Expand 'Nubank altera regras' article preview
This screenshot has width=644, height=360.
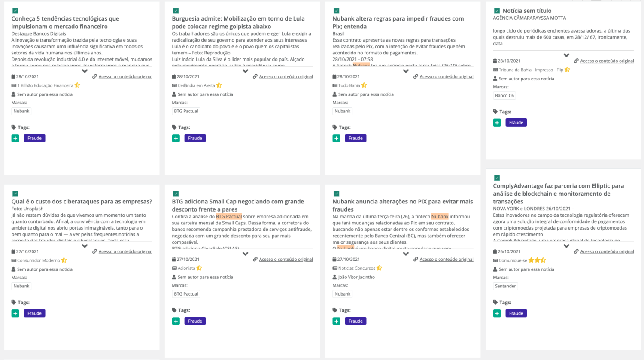(406, 71)
